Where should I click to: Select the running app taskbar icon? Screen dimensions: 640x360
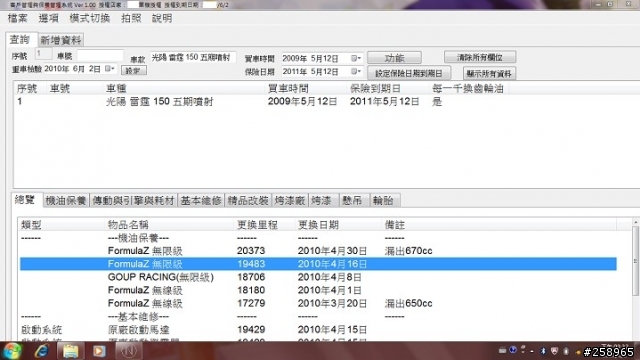click(129, 351)
